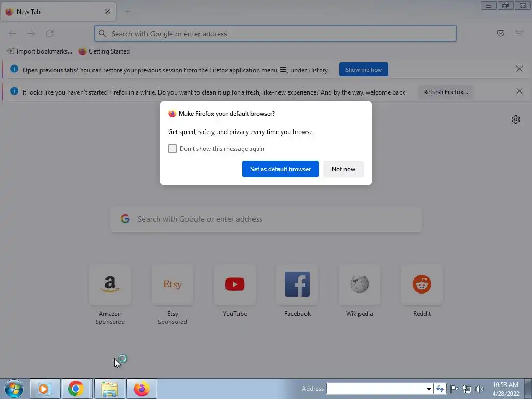
Task: Launch Google Chrome from the taskbar
Action: pos(76,389)
